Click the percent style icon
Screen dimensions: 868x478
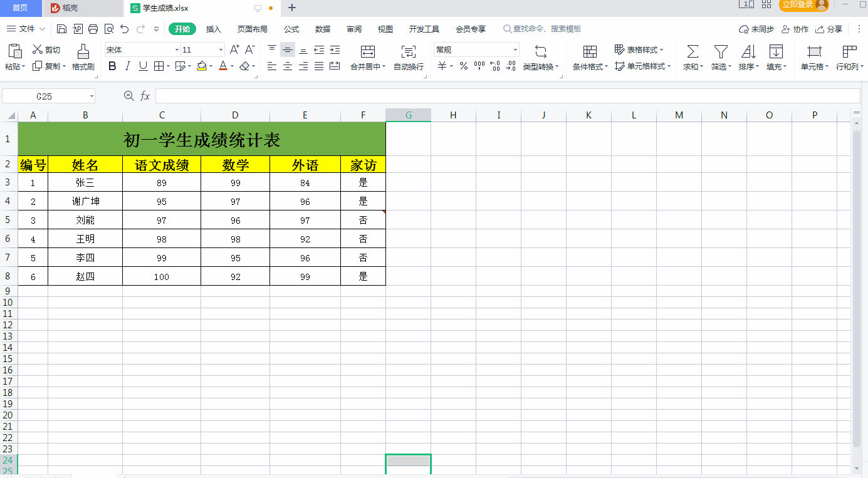coord(464,66)
